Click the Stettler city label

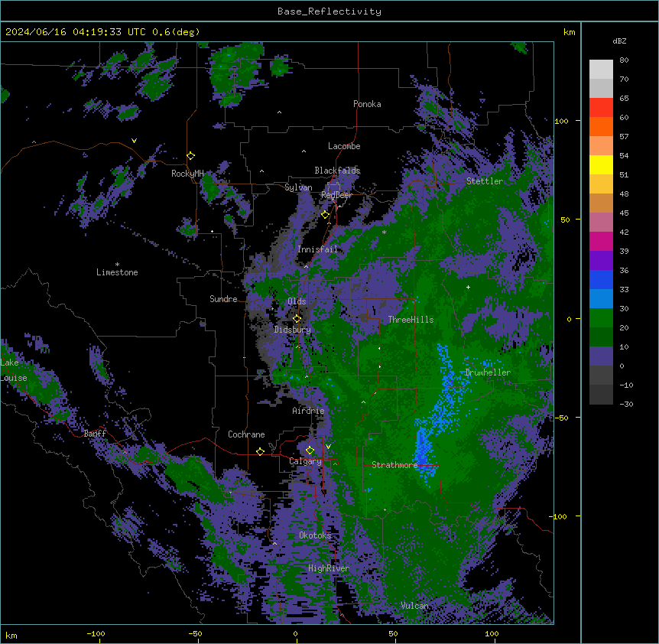click(x=485, y=181)
